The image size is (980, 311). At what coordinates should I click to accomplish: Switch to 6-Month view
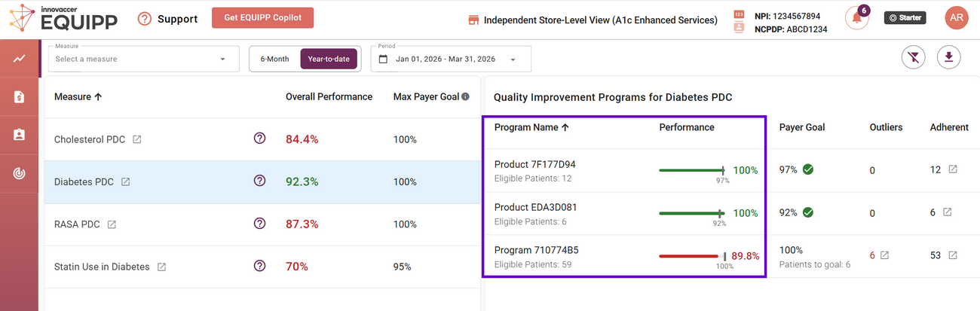pos(274,59)
